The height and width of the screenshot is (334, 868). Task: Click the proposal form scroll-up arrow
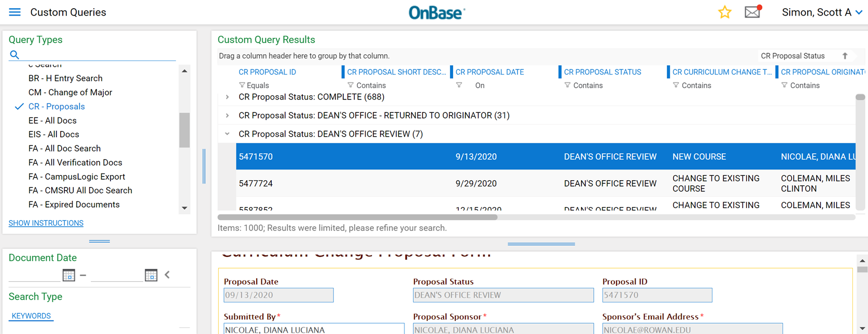click(862, 261)
